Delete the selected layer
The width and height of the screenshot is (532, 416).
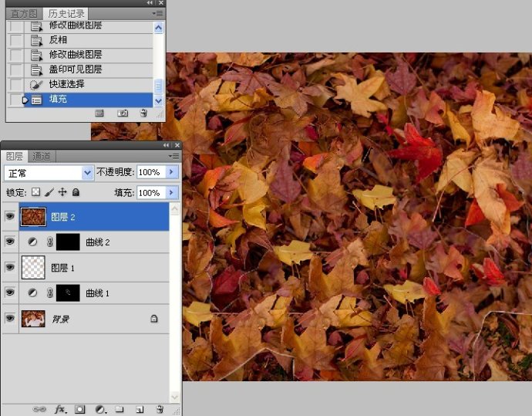click(x=160, y=409)
